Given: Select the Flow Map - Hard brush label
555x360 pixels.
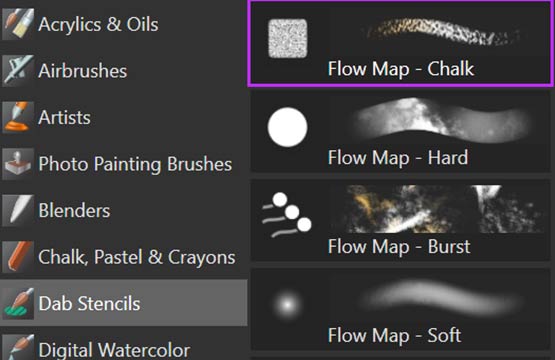Looking at the screenshot, I should coord(398,158).
